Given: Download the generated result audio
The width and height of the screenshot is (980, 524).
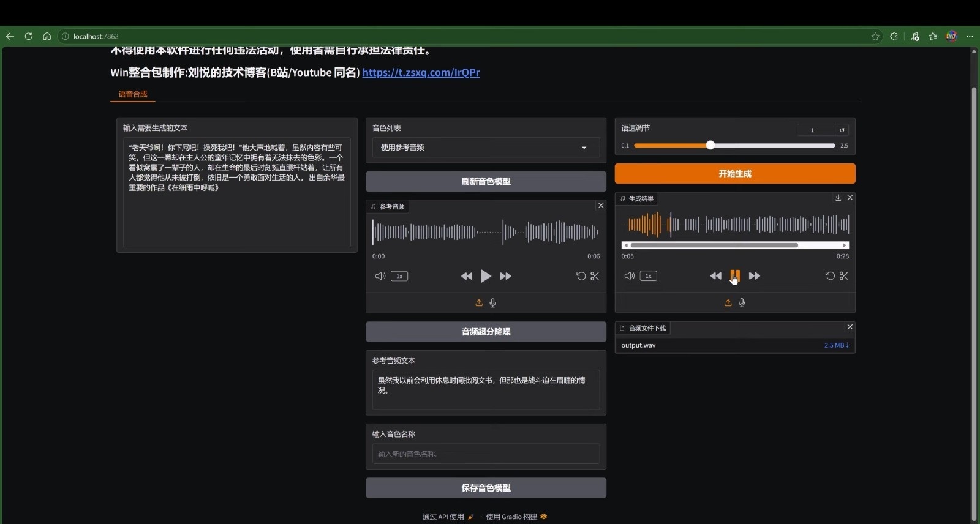Looking at the screenshot, I should [x=838, y=198].
